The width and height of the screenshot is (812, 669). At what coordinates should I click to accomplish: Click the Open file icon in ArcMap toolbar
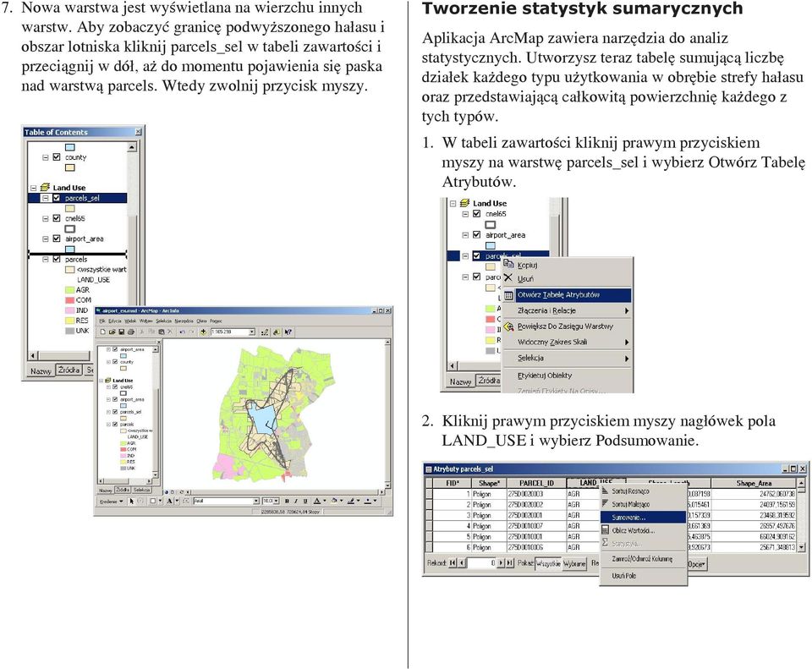[x=112, y=332]
